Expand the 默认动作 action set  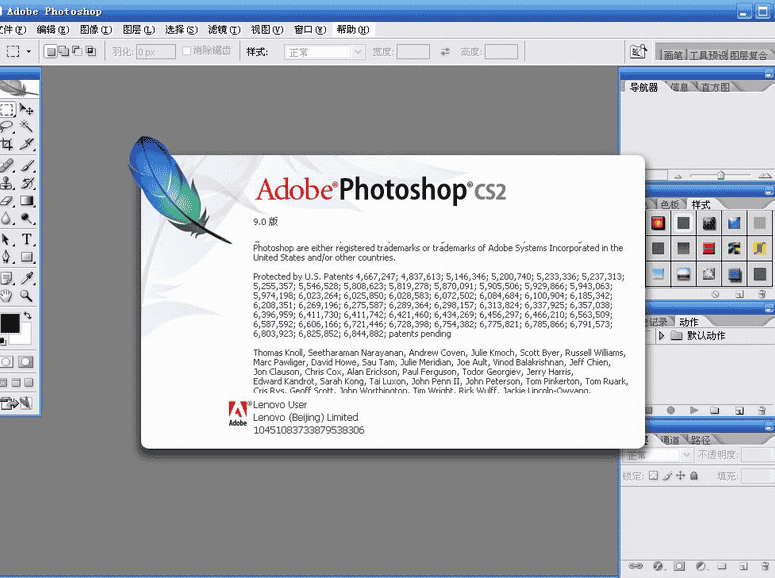[661, 336]
